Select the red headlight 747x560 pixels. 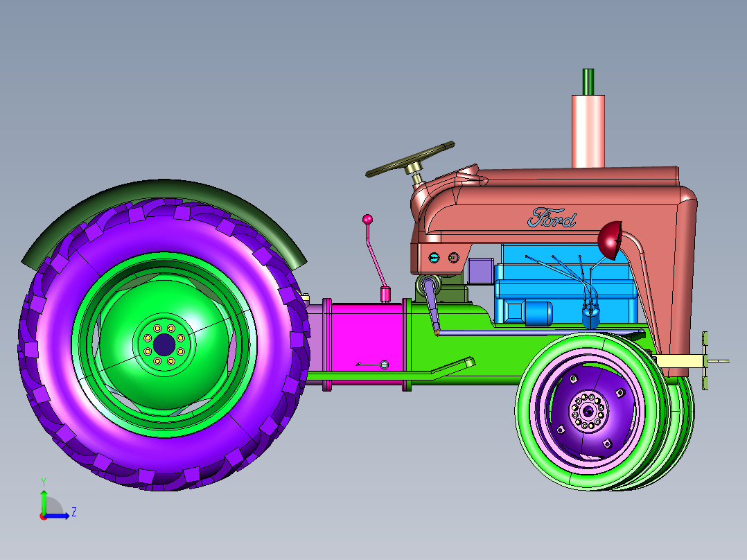pyautogui.click(x=610, y=240)
